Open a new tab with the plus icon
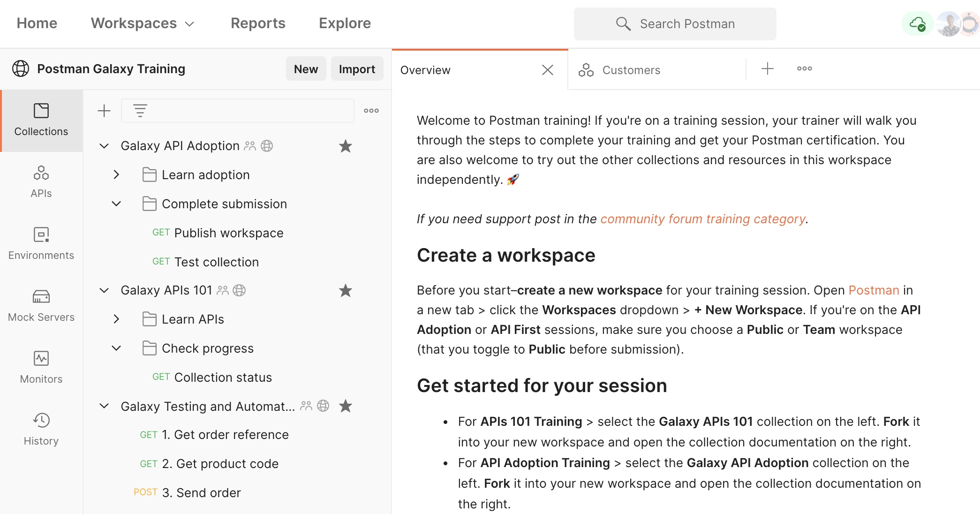This screenshot has width=980, height=514. (x=768, y=68)
